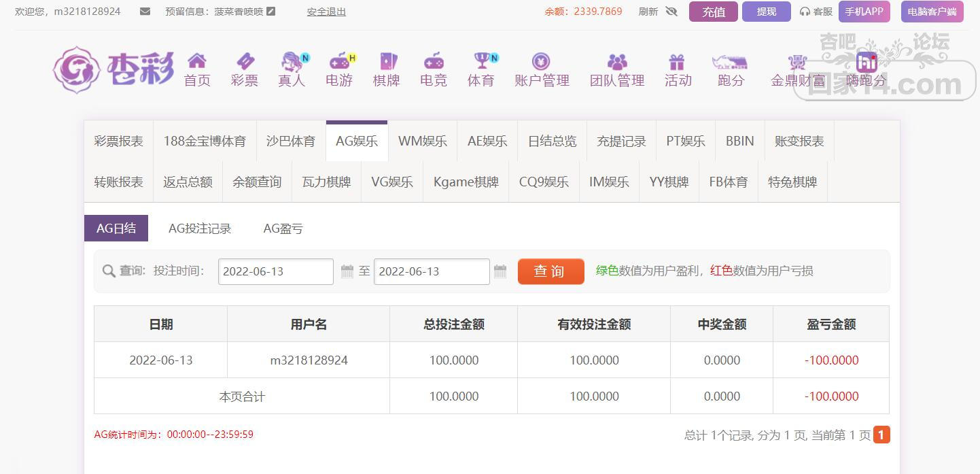Click the 充值 recharge button

tap(713, 12)
